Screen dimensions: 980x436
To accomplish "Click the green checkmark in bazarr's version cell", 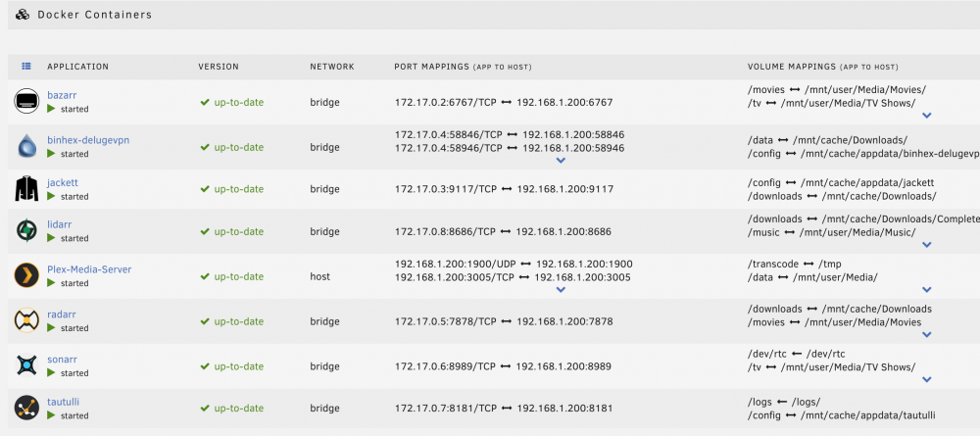I will coord(205,102).
